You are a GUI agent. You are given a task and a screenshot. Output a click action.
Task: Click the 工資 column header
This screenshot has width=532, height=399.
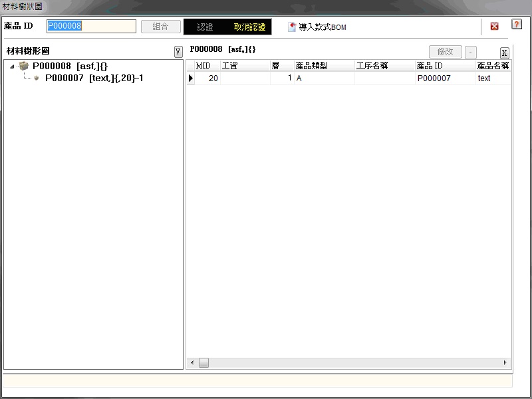pyautogui.click(x=245, y=65)
